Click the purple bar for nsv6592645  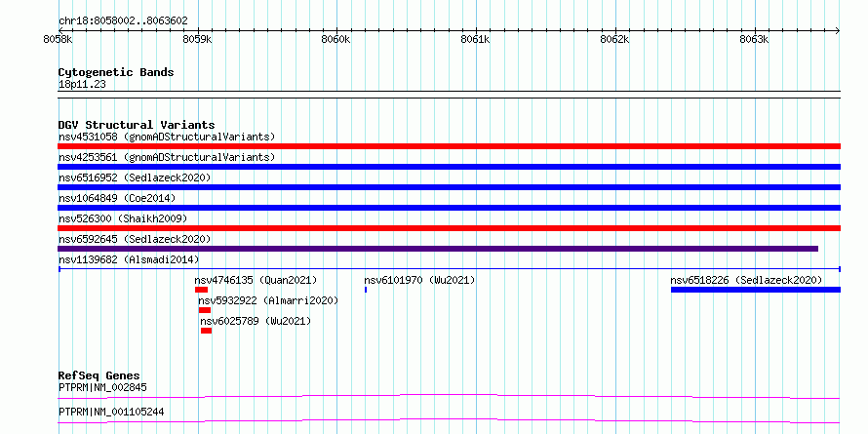(438, 249)
